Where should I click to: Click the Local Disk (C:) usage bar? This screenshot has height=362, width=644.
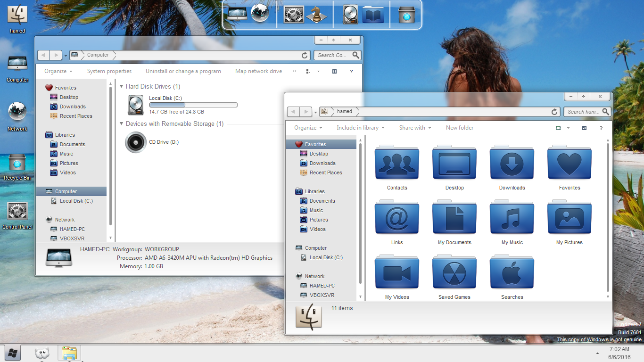coord(193,105)
